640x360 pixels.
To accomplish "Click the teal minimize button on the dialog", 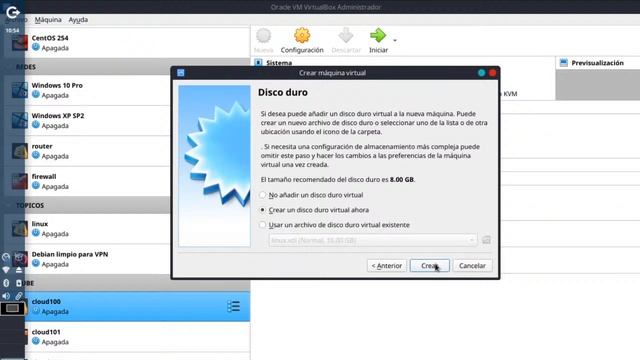I will pyautogui.click(x=482, y=73).
